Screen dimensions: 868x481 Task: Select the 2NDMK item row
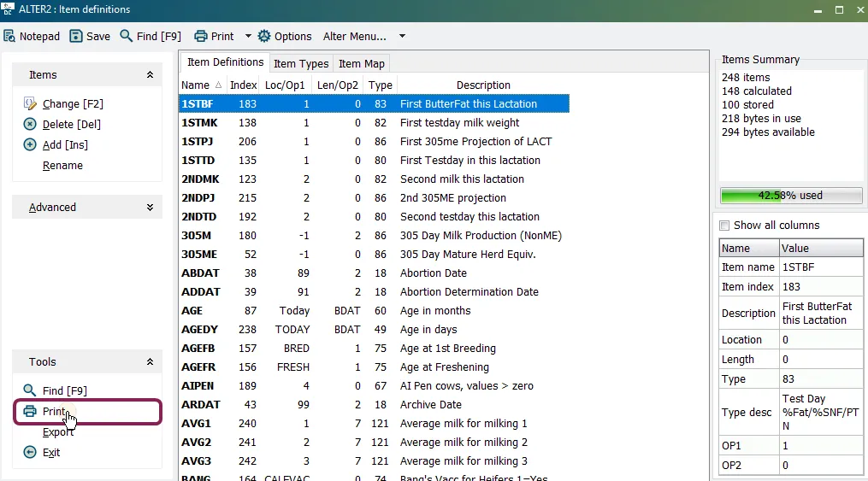tap(375, 179)
